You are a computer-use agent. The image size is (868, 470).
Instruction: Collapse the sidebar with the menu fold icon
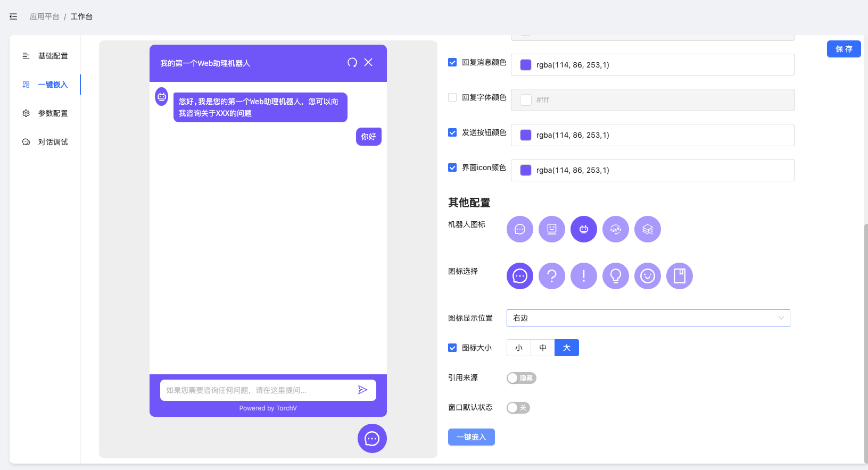pyautogui.click(x=13, y=16)
